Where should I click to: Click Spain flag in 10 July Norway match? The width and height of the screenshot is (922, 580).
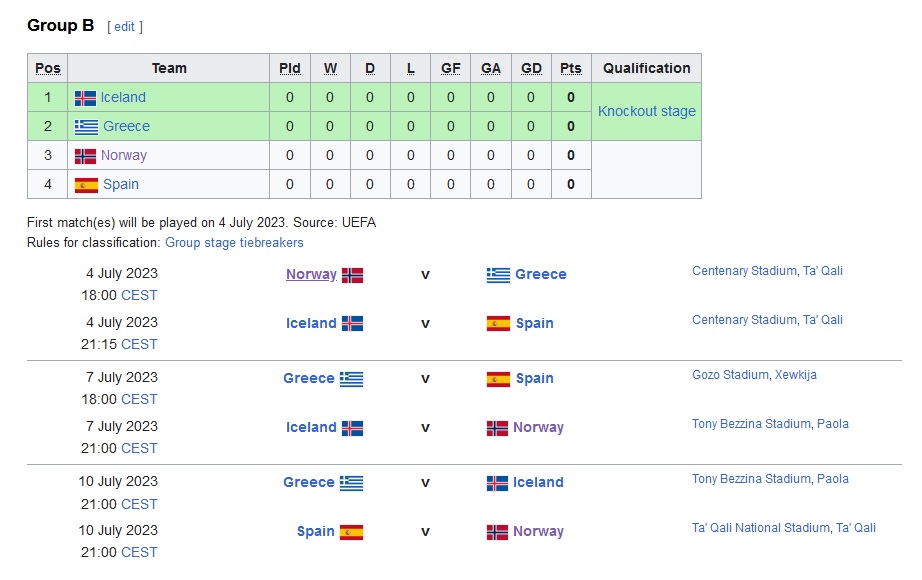(x=351, y=532)
